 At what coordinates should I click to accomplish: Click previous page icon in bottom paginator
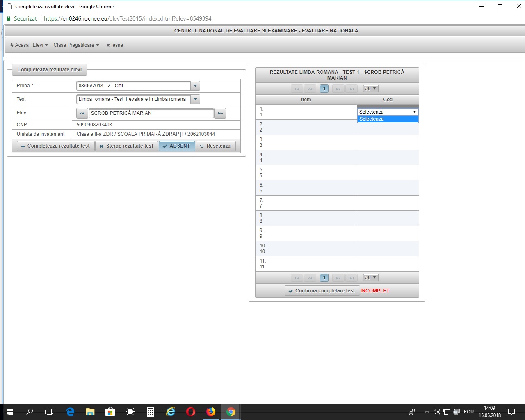tap(310, 278)
